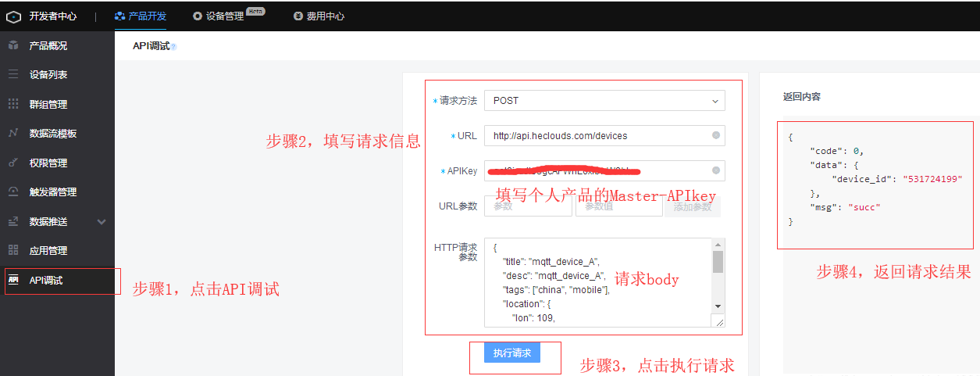Click the device_id value "531724199"
The width and height of the screenshot is (980, 376).
coord(932,179)
